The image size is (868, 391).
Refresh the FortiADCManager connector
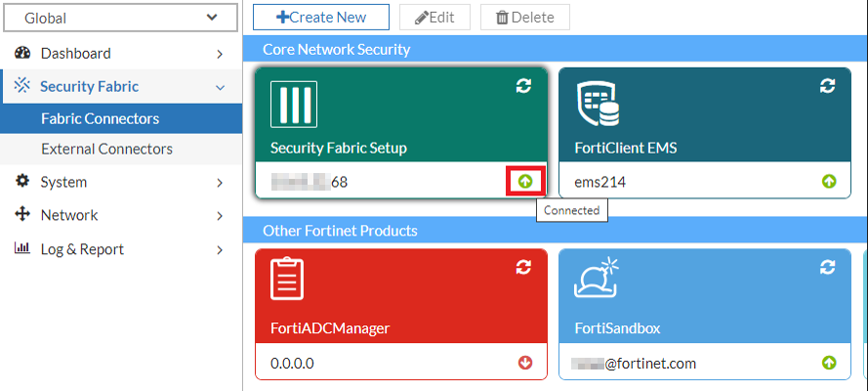tap(523, 266)
